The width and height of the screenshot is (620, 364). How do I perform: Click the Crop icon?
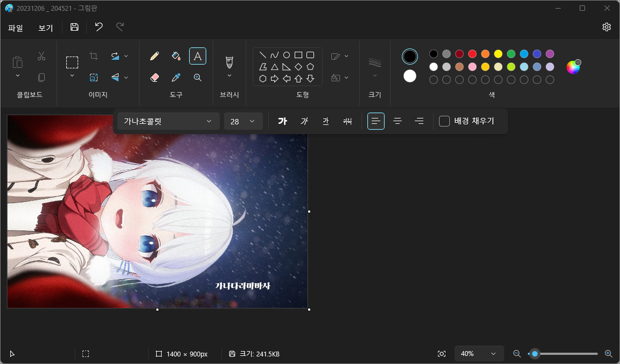coord(94,56)
